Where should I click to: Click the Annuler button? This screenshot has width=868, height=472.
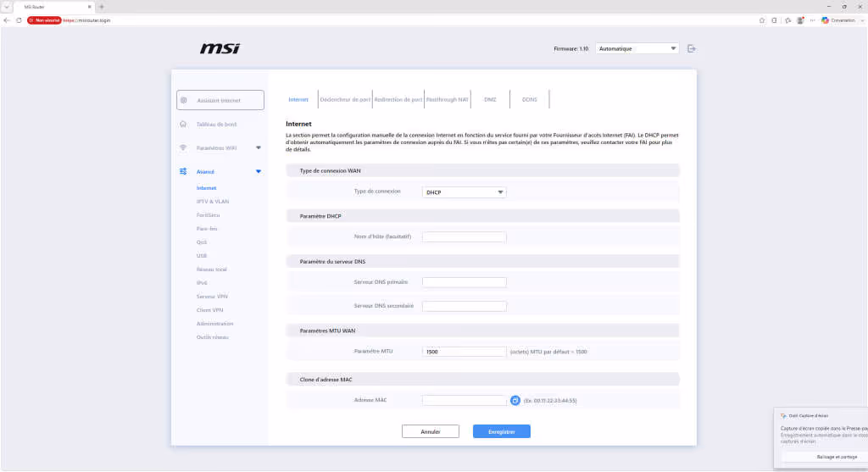430,431
